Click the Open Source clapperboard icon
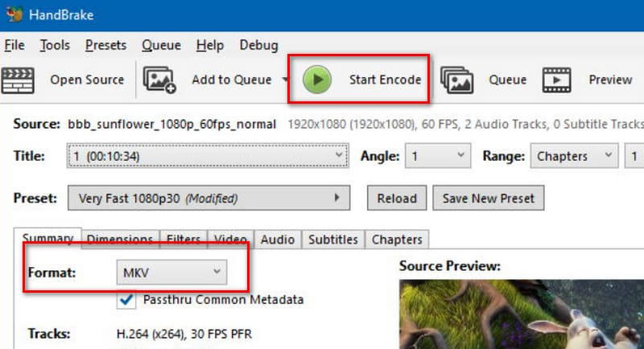This screenshot has width=644, height=349. (16, 79)
